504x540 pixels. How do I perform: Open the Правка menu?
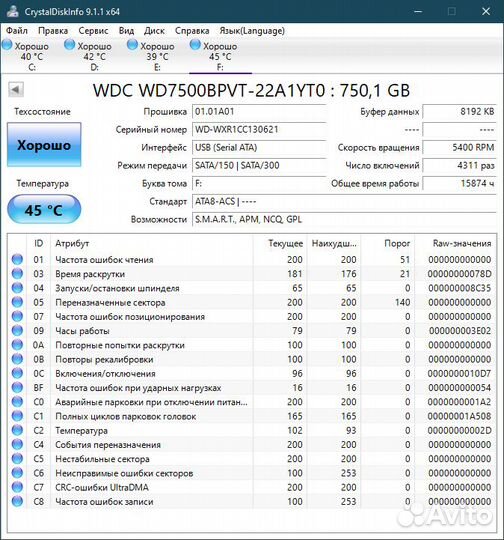[x=53, y=31]
